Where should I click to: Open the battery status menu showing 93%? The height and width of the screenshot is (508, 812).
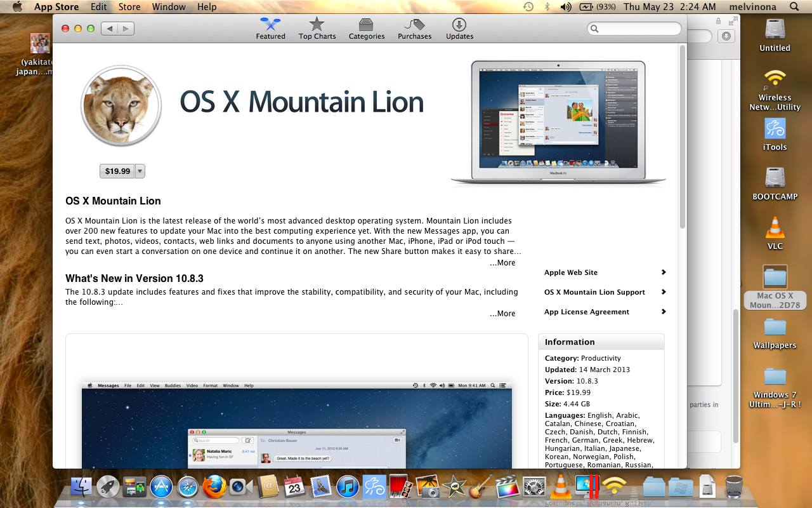pyautogui.click(x=598, y=7)
